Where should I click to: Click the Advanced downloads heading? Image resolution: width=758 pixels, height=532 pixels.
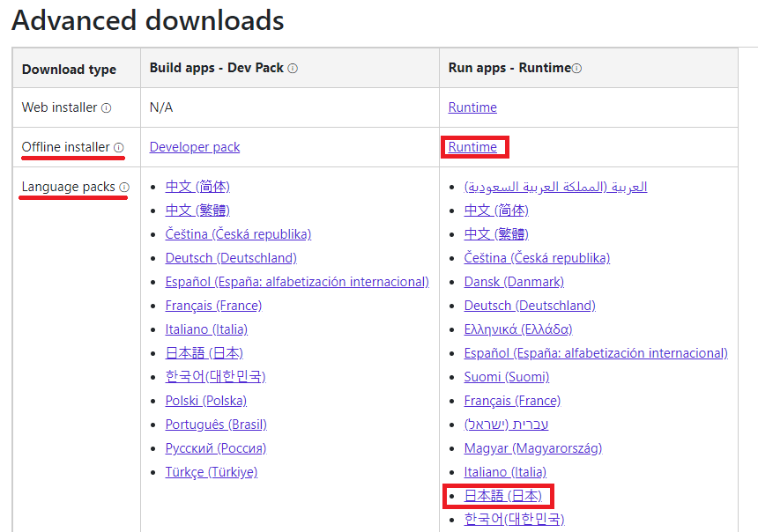147,20
